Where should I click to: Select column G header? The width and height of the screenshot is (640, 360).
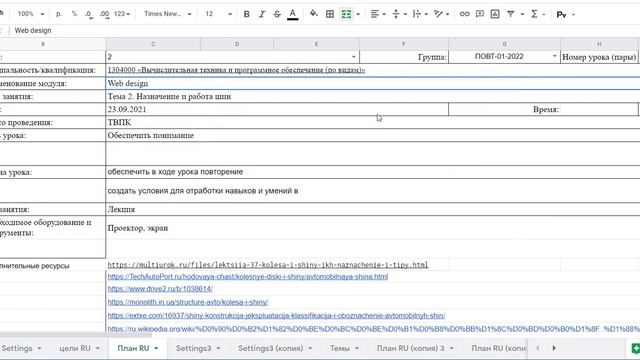click(504, 44)
